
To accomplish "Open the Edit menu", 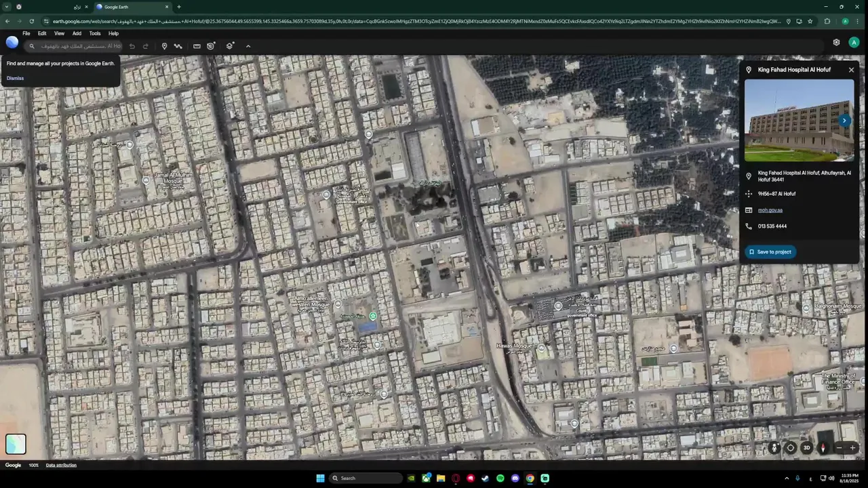I will [x=42, y=33].
